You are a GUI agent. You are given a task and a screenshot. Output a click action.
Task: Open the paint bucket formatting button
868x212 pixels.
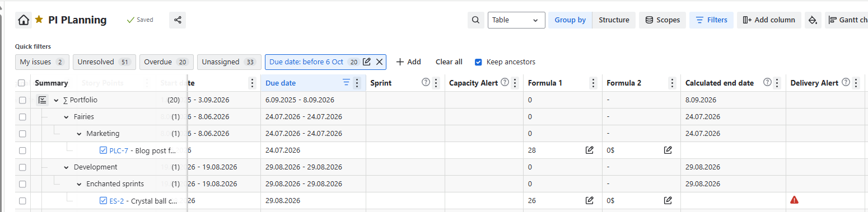click(813, 20)
